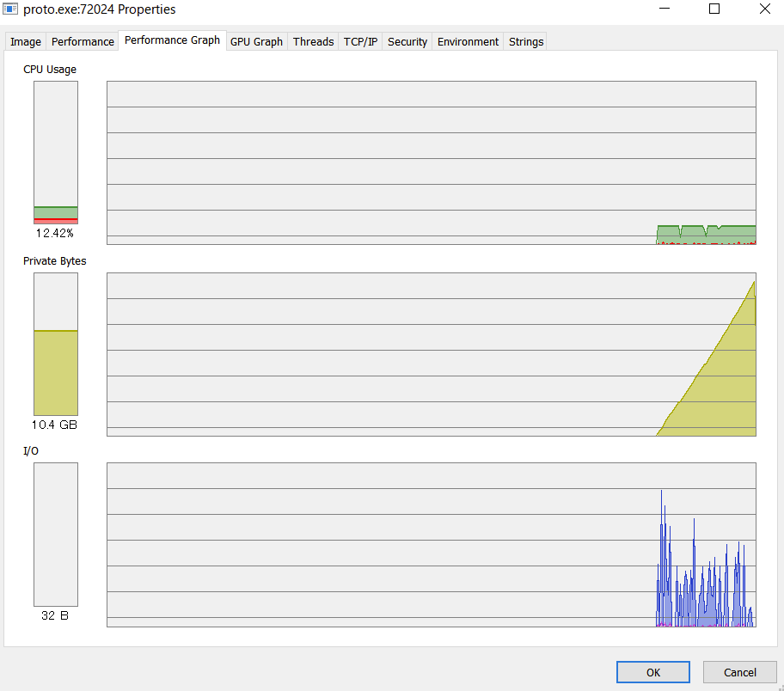The width and height of the screenshot is (784, 691).
Task: Click the Private Bytes history graph
Action: point(432,354)
